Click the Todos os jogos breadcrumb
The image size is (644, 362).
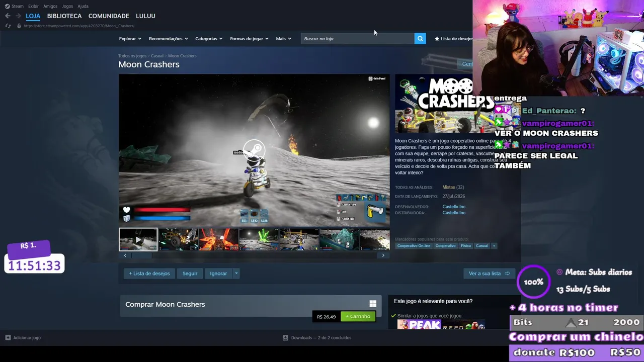click(x=132, y=56)
